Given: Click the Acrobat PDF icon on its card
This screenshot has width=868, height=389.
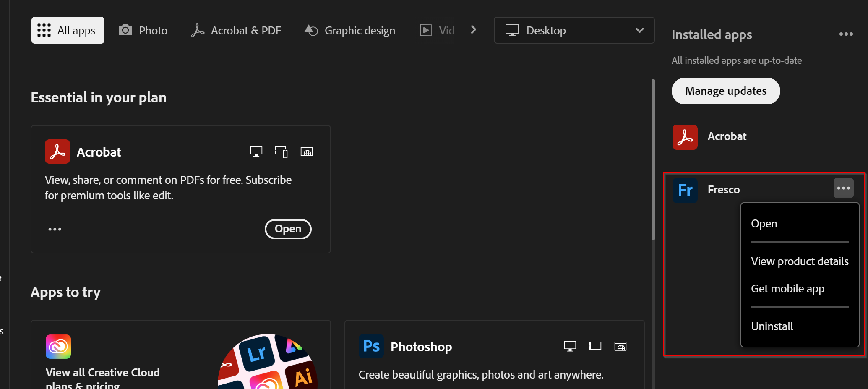Looking at the screenshot, I should pyautogui.click(x=57, y=151).
